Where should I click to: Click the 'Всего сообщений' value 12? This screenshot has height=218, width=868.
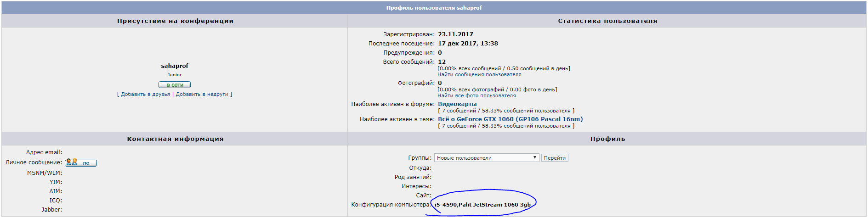point(442,62)
